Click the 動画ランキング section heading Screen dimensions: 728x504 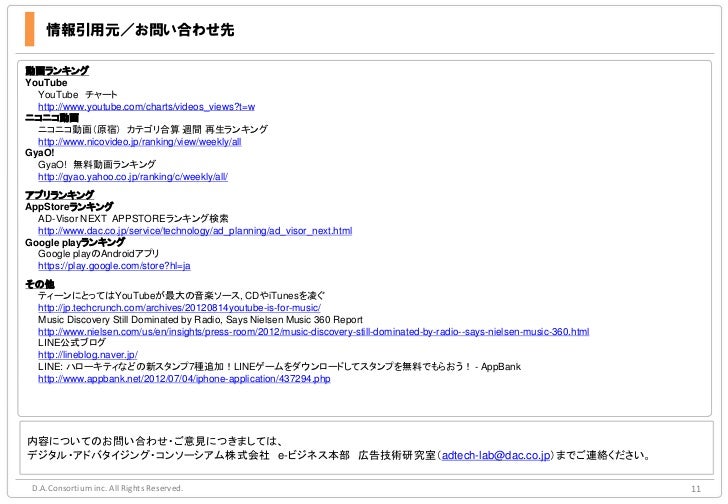[x=57, y=71]
